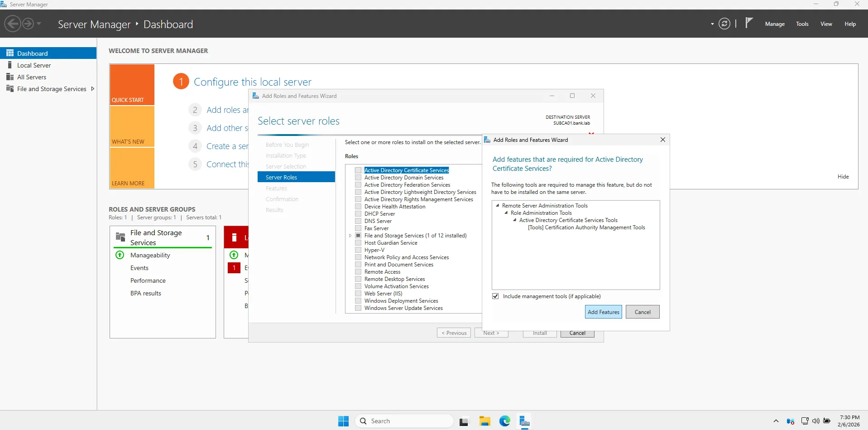Check Active Directory Certificate Services role
Viewport: 868px width, 430px height.
pyautogui.click(x=358, y=170)
